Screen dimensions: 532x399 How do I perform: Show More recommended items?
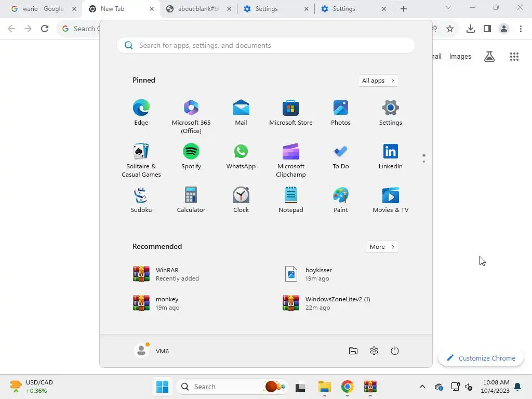click(382, 247)
